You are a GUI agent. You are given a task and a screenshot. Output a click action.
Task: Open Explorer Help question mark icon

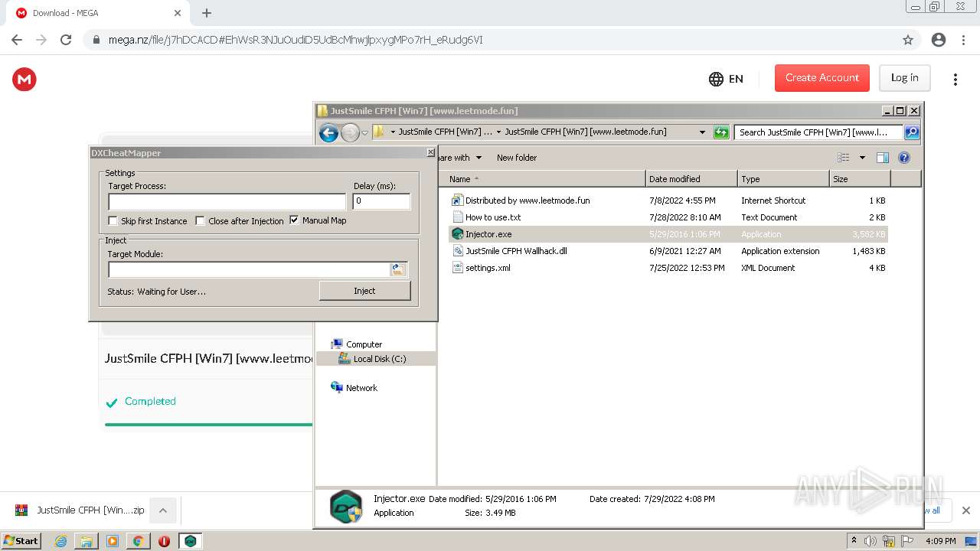(903, 158)
